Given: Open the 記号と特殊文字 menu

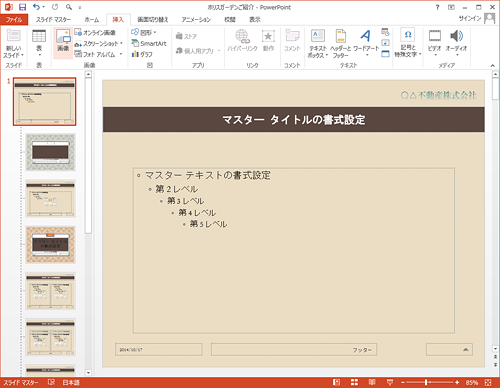Looking at the screenshot, I should coord(408,43).
